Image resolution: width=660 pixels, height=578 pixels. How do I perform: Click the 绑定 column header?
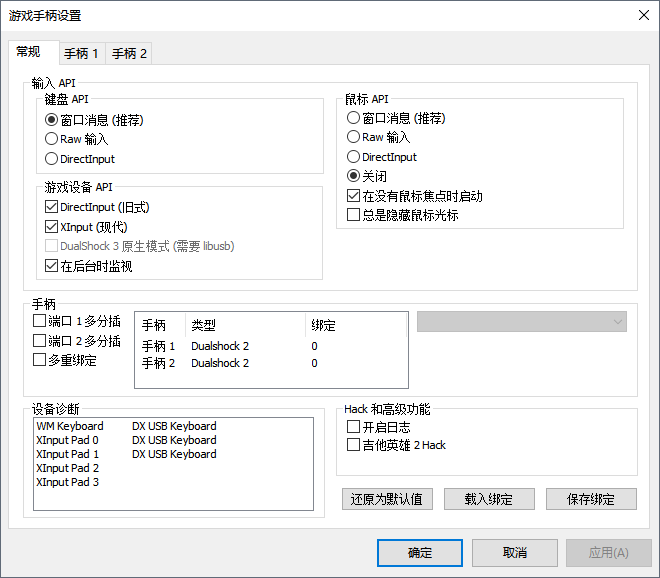(x=355, y=325)
